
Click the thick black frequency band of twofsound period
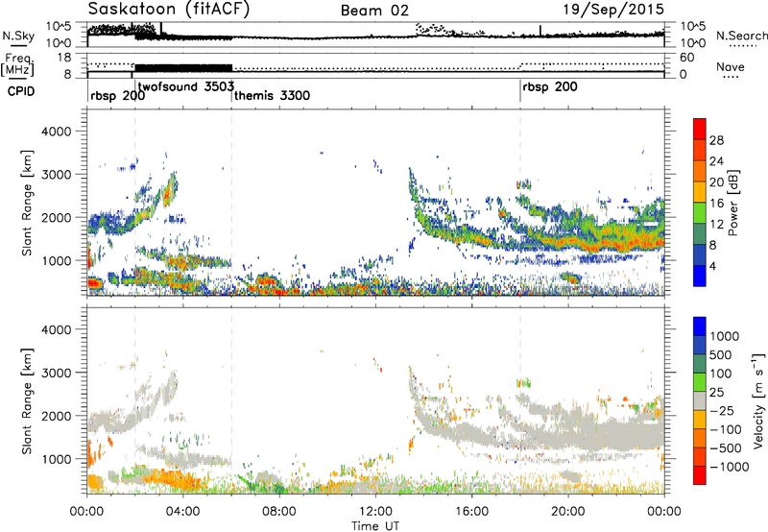point(183,67)
